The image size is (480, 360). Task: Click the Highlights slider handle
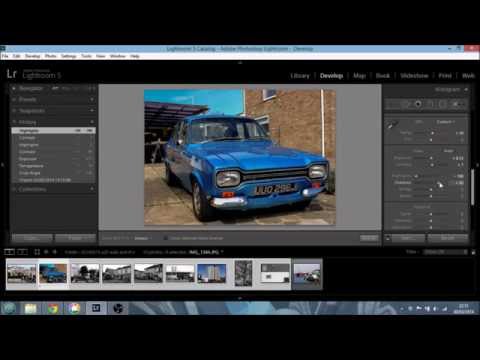(416, 176)
